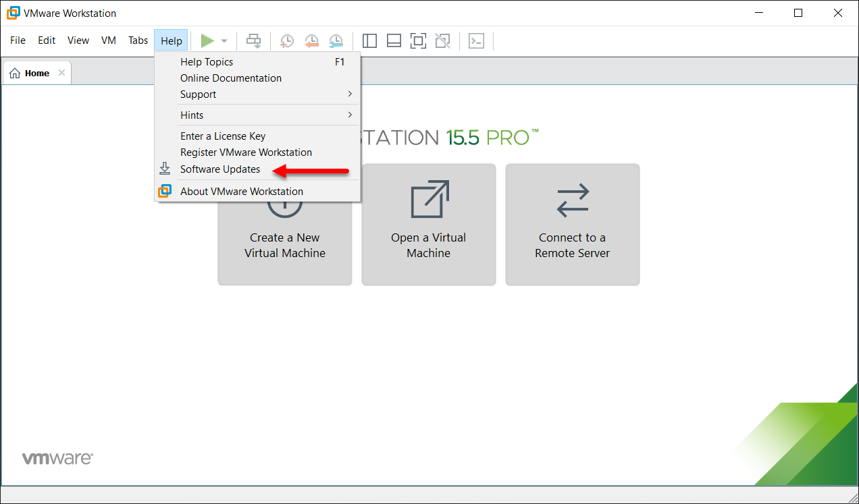Click the console view toolbar icon
This screenshot has width=859, height=504.
[x=477, y=41]
